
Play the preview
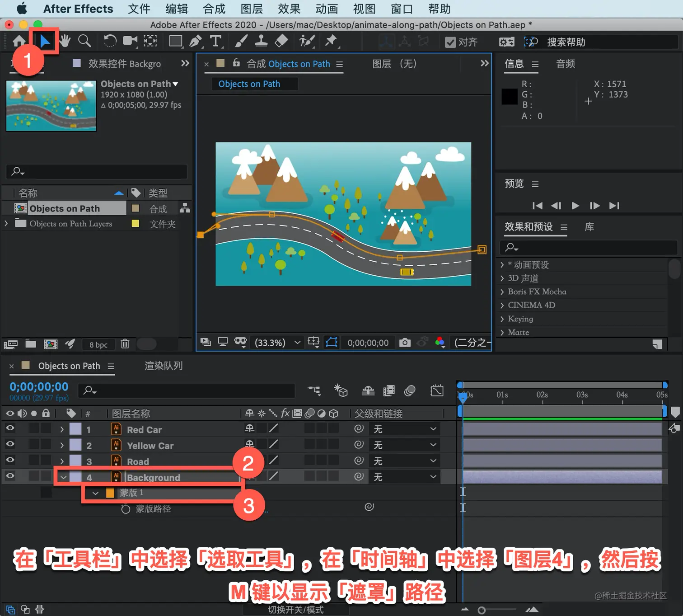(575, 206)
